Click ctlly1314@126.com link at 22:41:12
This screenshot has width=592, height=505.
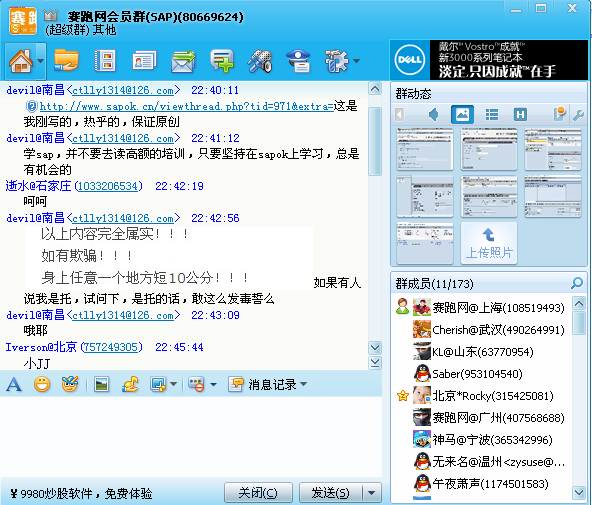(123, 138)
